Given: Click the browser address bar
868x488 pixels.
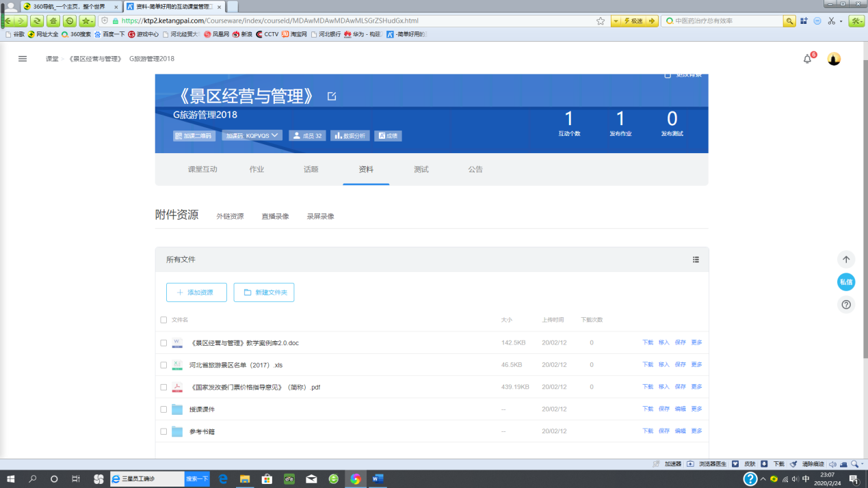Looking at the screenshot, I should point(356,21).
